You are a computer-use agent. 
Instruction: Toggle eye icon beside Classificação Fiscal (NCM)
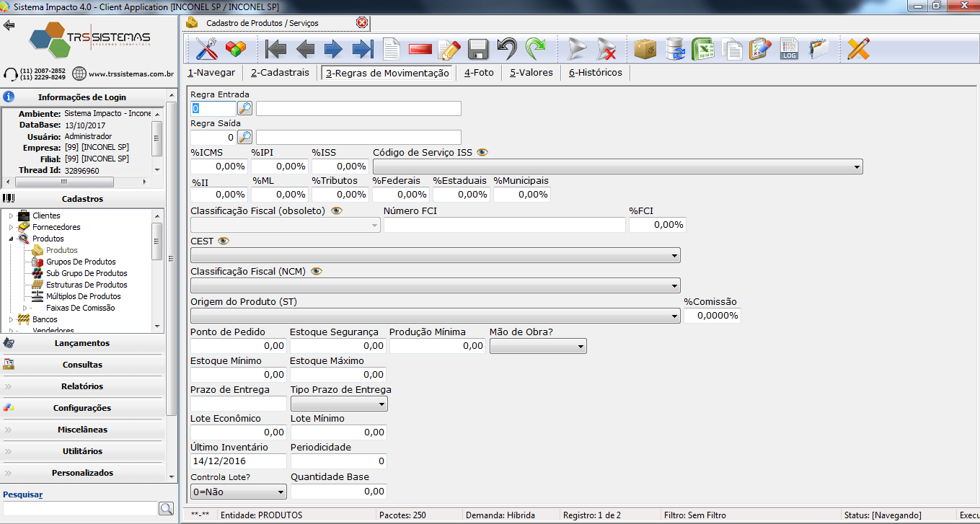(x=316, y=271)
